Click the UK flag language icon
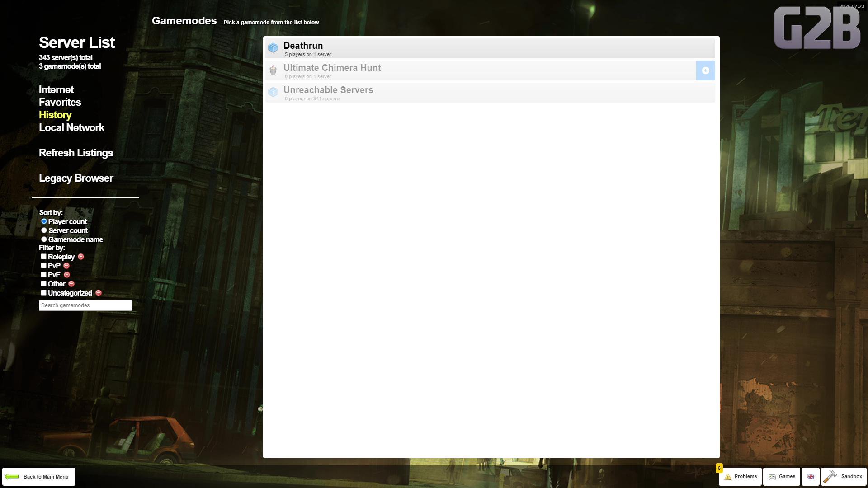Screen dimensions: 868x488 [810, 477]
